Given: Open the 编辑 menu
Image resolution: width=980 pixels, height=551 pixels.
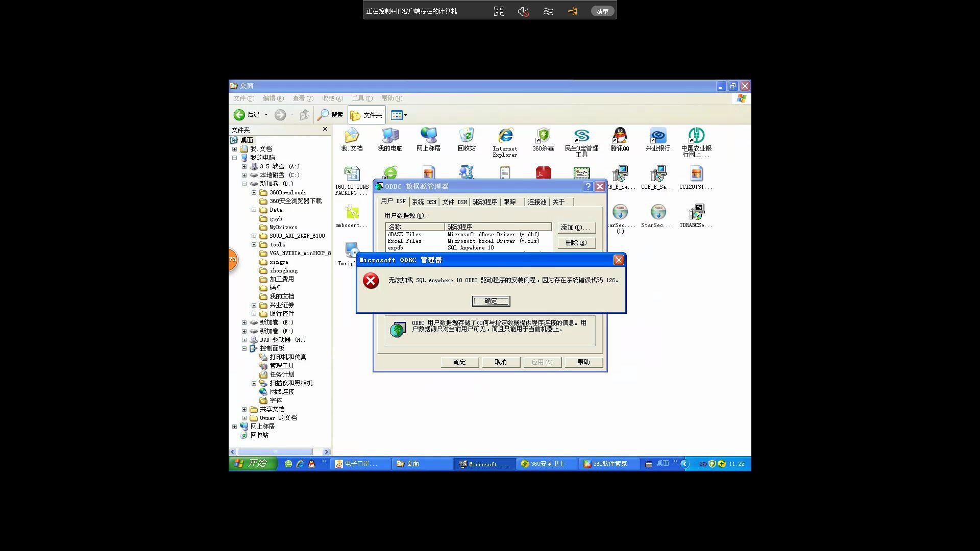Looking at the screenshot, I should coord(273,98).
